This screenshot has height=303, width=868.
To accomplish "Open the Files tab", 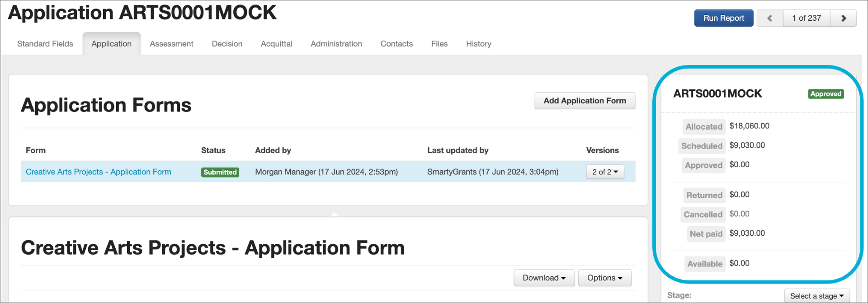I will pos(439,44).
